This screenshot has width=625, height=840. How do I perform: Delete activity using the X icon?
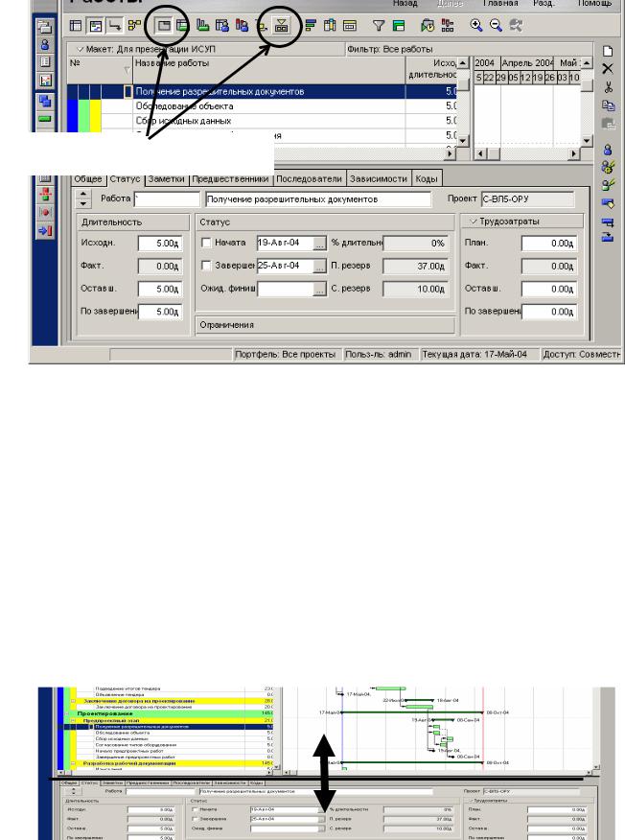(608, 69)
